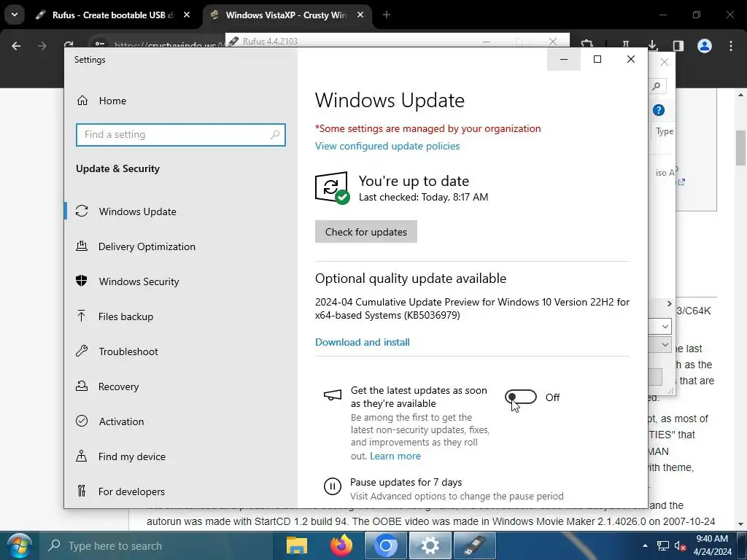Switch to Rufus browser tab

coord(112,15)
